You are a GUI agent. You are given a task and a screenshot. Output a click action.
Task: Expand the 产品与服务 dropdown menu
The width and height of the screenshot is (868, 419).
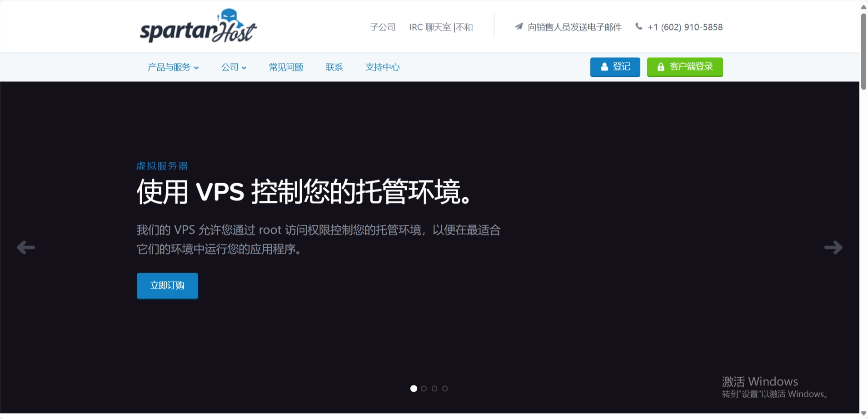[x=173, y=67]
